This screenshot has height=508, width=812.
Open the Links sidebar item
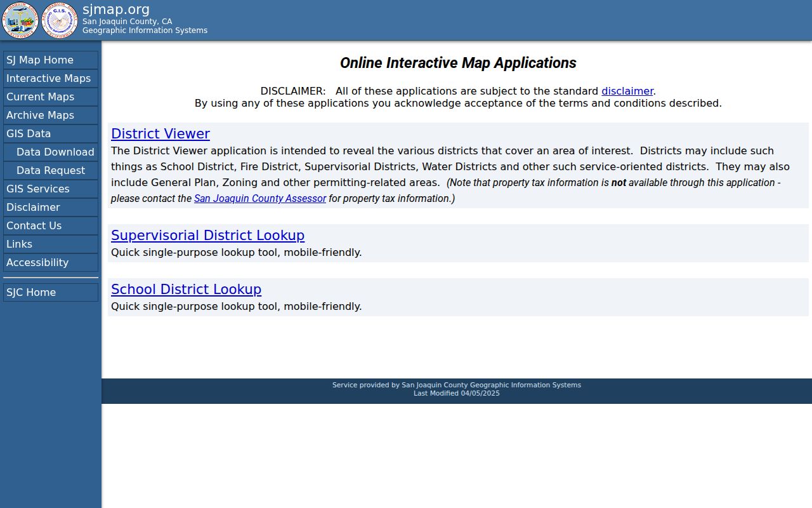[51, 244]
